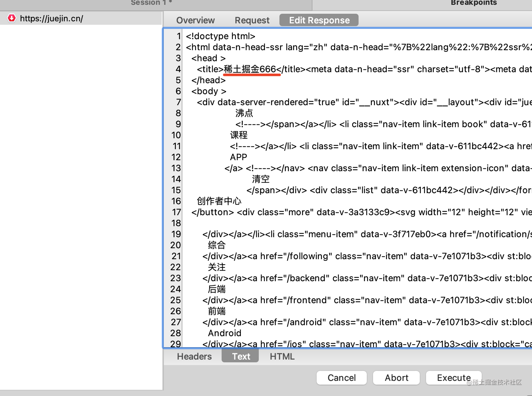Click the line with "nav-item link-item book"
Screen dimensions: 532x396
[384, 124]
